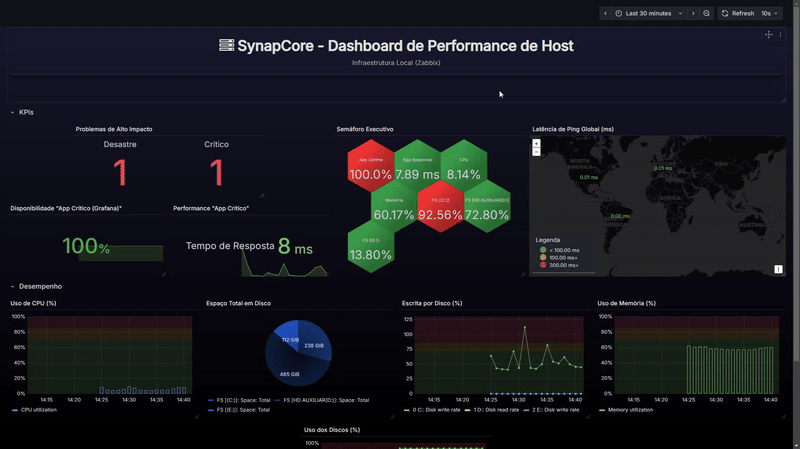Viewport: 800px width, 449px height.
Task: Click the red 300.00 ms+ legend swatch
Action: coord(543,265)
